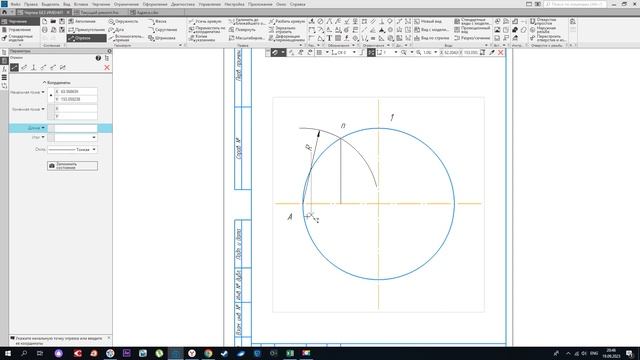Select the perpendicular segment mode icon
This screenshot has height=360, width=640.
33,67
